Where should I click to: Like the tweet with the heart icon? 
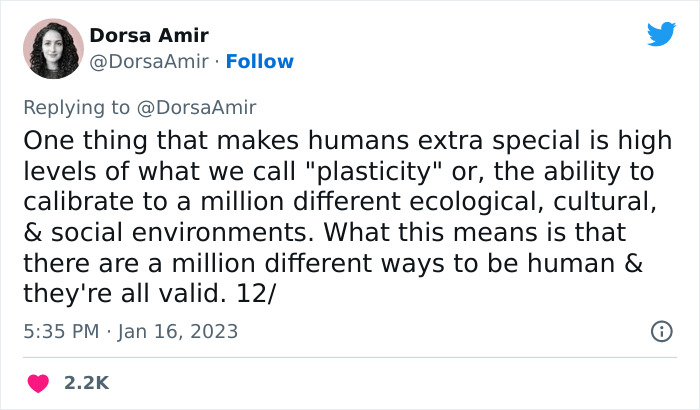[x=38, y=383]
